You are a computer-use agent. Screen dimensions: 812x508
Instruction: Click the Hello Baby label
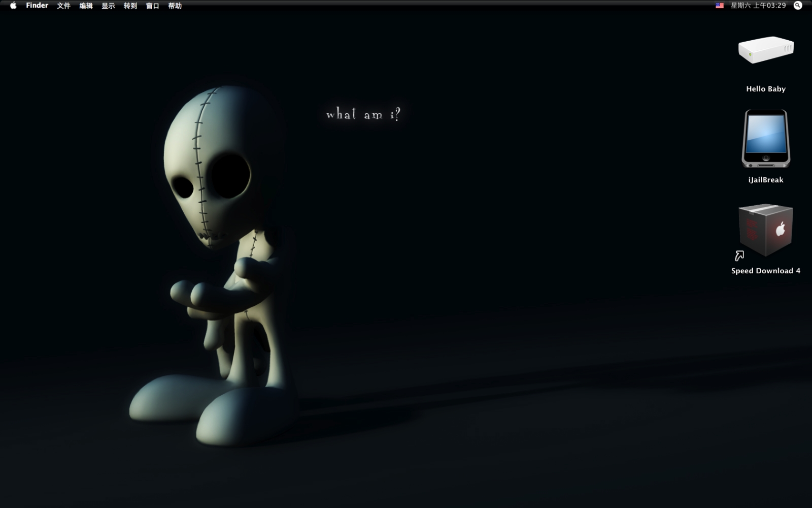pos(766,89)
